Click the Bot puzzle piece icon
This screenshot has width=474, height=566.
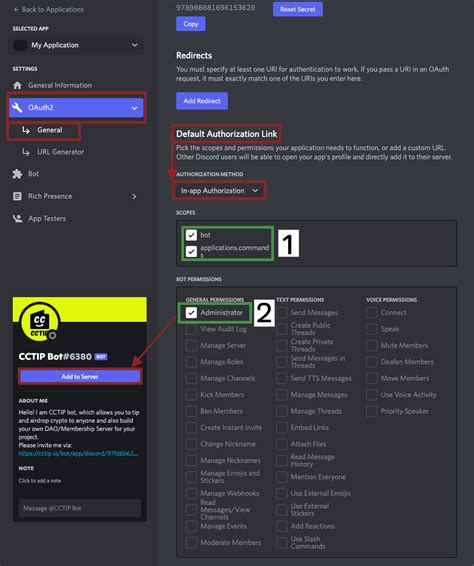pos(17,174)
